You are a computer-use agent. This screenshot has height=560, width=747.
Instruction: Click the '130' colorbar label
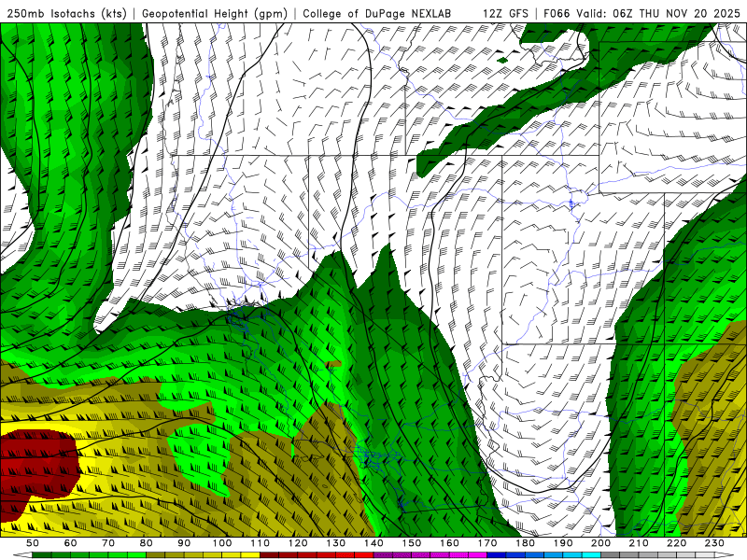click(336, 543)
